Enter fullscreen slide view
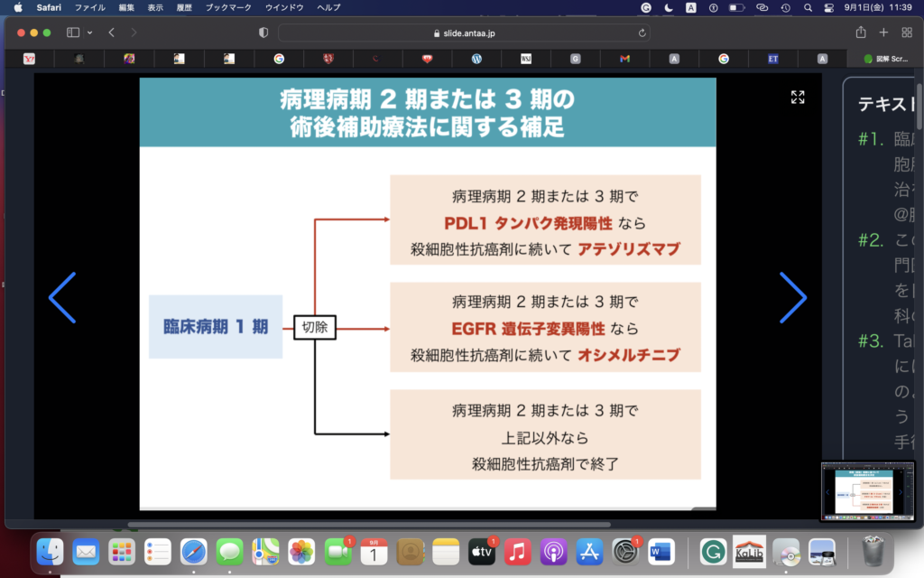This screenshot has width=924, height=578. pos(798,97)
